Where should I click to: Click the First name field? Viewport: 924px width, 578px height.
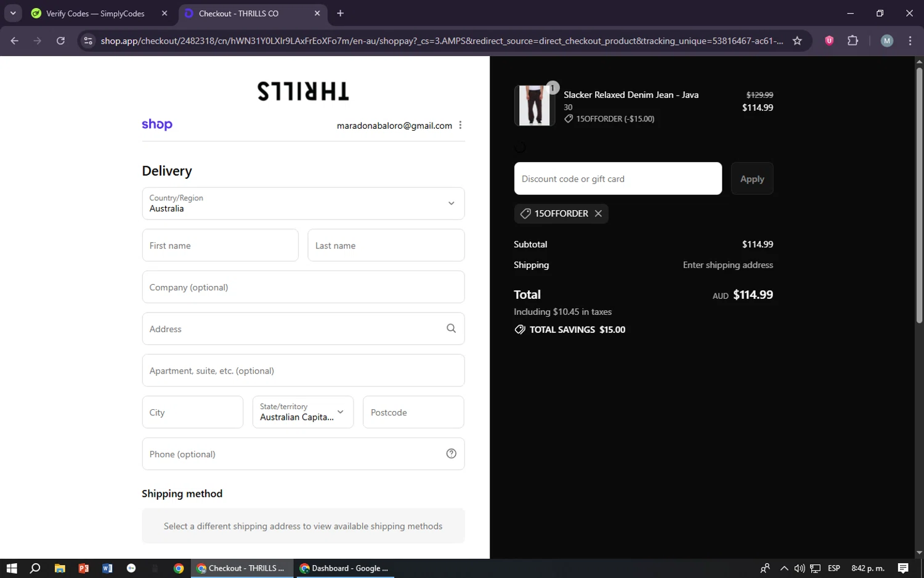[x=220, y=245]
